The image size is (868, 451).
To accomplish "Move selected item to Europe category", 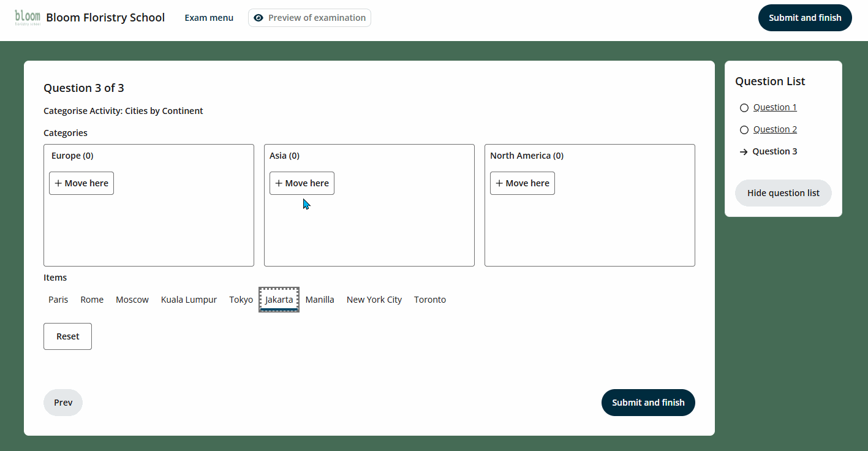I will 81,183.
